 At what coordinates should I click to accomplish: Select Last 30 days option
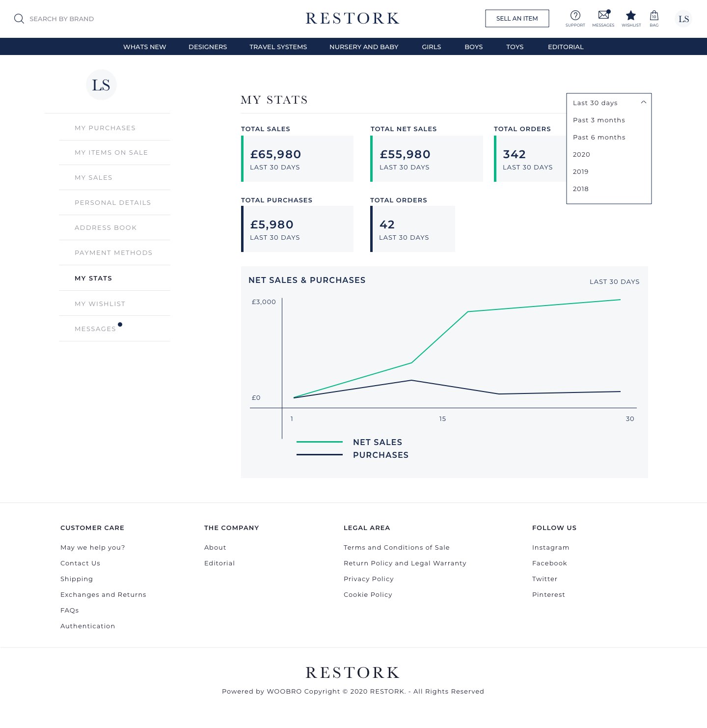point(595,103)
